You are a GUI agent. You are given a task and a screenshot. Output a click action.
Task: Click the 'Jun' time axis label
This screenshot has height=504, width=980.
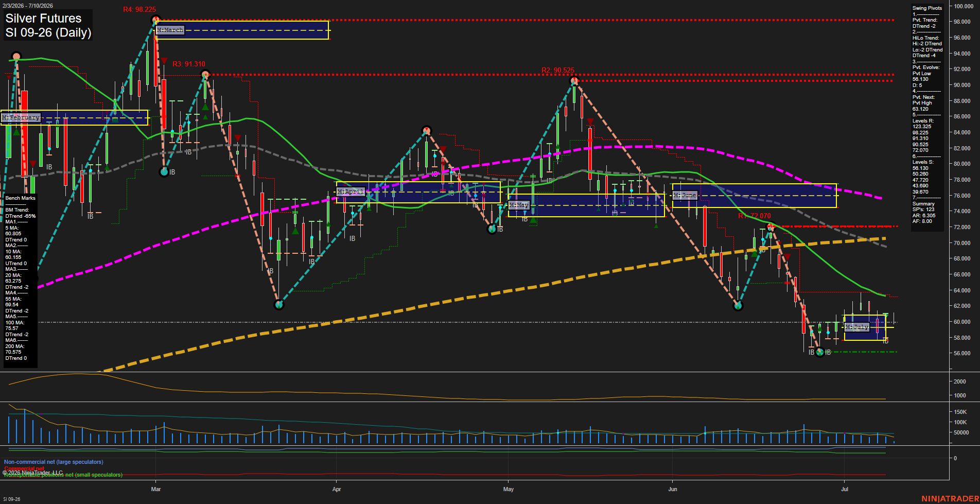673,489
